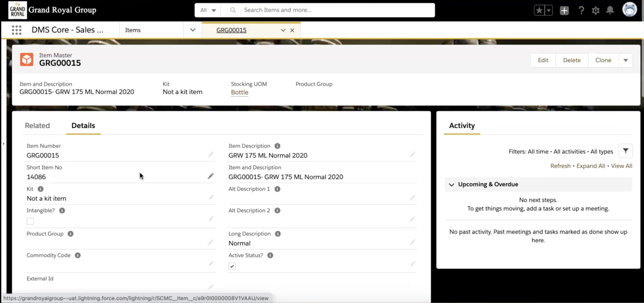Edit Item Number with pencil icon
This screenshot has width=644, height=303.
(x=211, y=155)
